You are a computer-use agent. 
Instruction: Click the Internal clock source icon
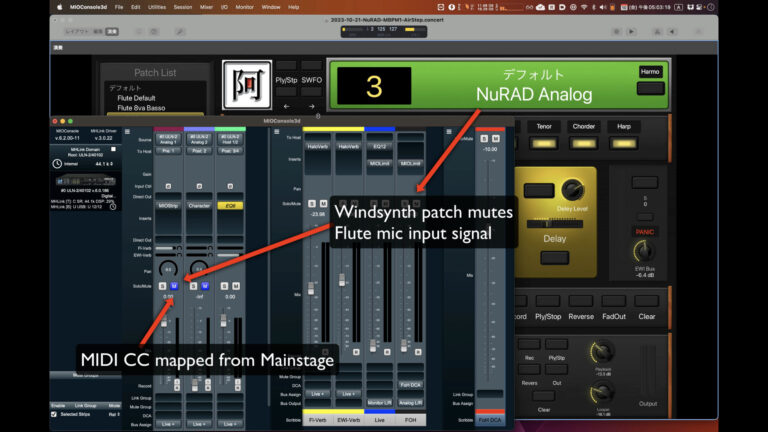click(57, 164)
